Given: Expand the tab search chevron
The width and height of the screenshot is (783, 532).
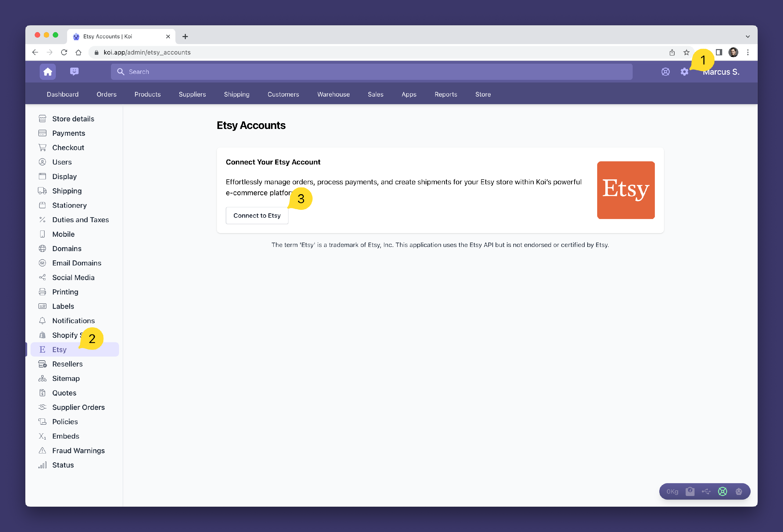Looking at the screenshot, I should click(747, 36).
